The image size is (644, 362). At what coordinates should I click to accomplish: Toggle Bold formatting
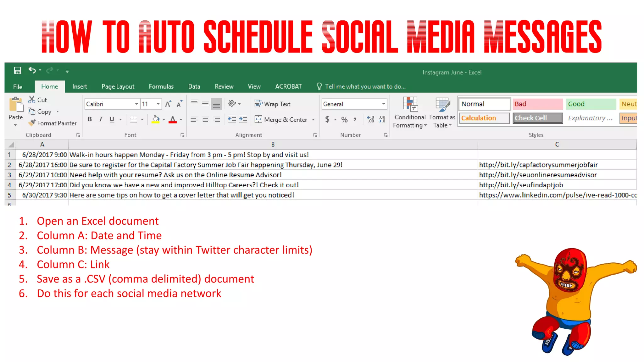[90, 119]
